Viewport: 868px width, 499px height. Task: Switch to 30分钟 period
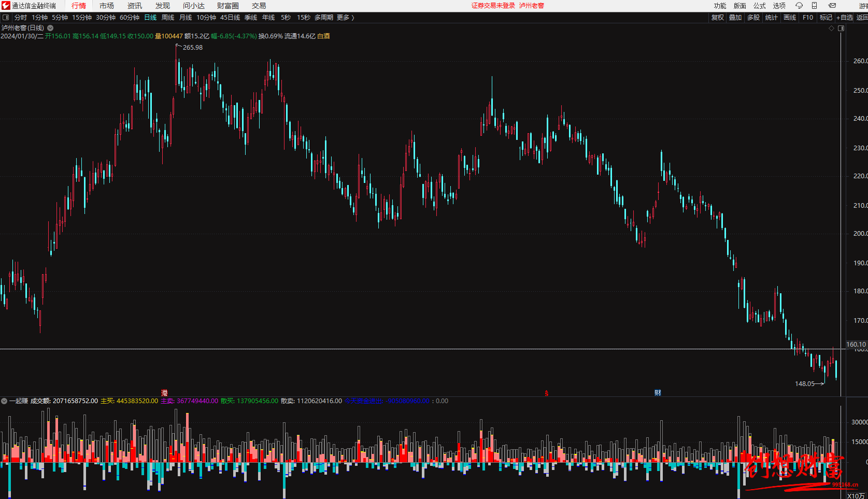106,18
